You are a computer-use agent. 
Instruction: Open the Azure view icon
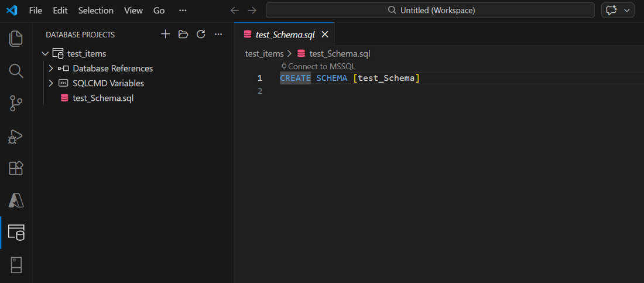point(16,200)
